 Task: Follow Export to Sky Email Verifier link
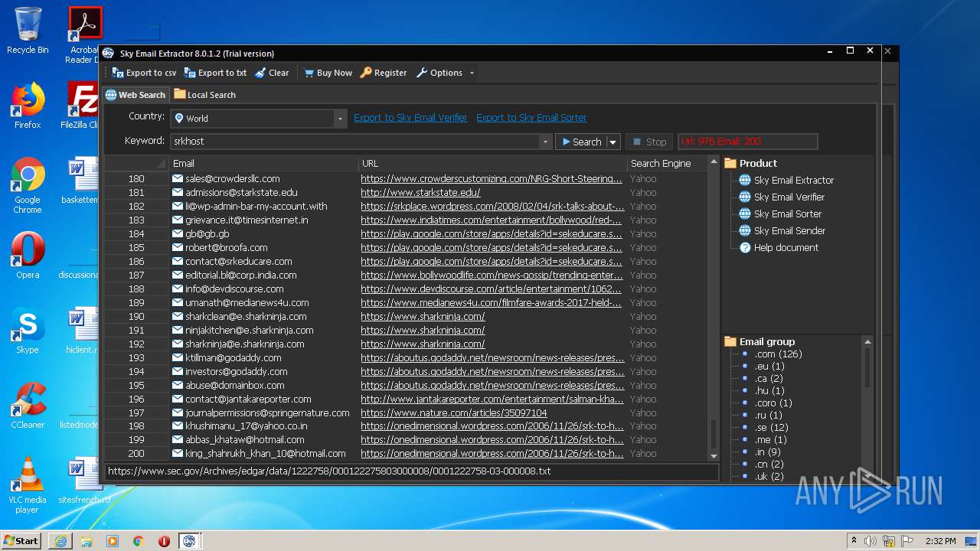pos(410,118)
